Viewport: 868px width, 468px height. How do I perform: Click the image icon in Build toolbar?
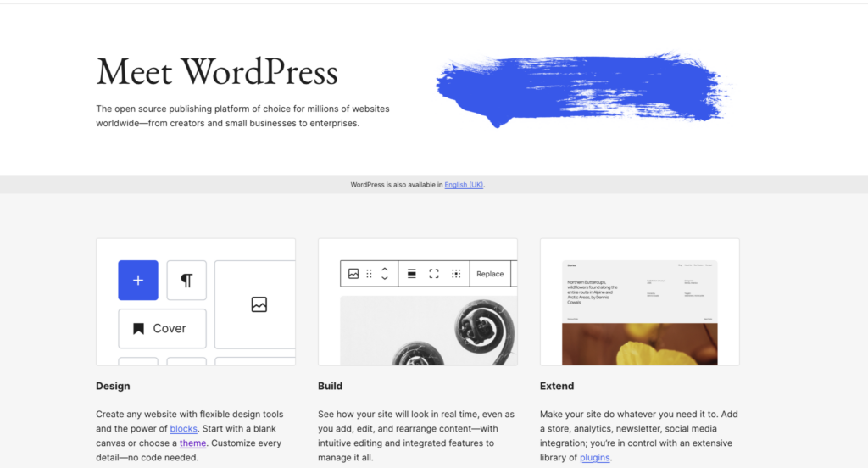tap(353, 274)
